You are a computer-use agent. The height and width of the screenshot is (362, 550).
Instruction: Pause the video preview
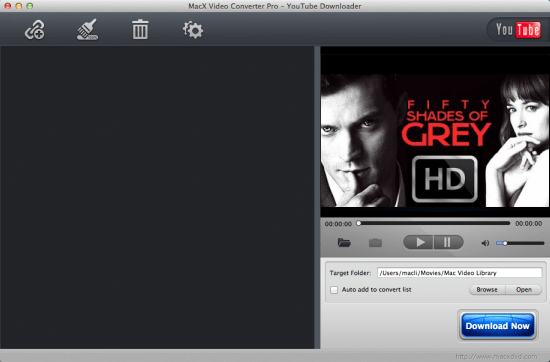449,242
